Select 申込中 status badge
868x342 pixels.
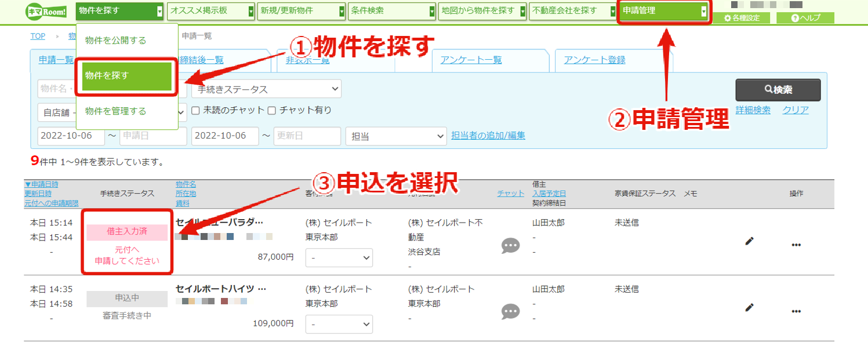coord(127,299)
